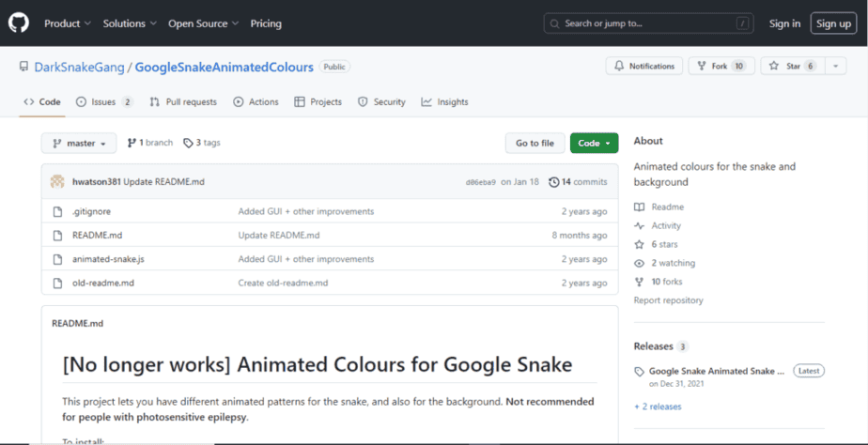The image size is (868, 445).
Task: Fork the repository
Action: (x=721, y=66)
